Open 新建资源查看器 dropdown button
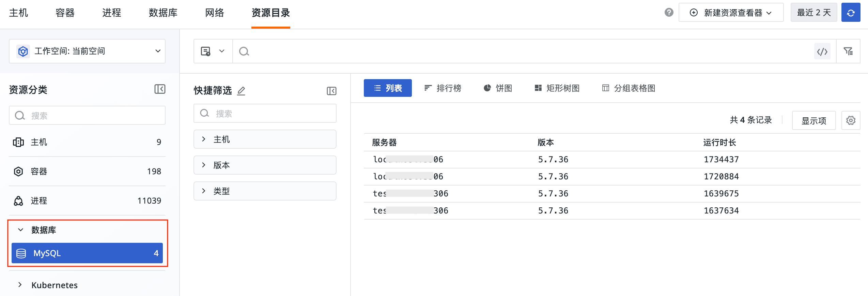This screenshot has width=868, height=296. (x=731, y=13)
